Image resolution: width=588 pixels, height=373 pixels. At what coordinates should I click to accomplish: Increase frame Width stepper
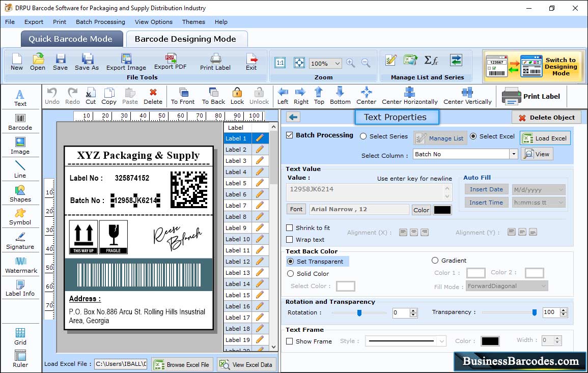(557, 338)
